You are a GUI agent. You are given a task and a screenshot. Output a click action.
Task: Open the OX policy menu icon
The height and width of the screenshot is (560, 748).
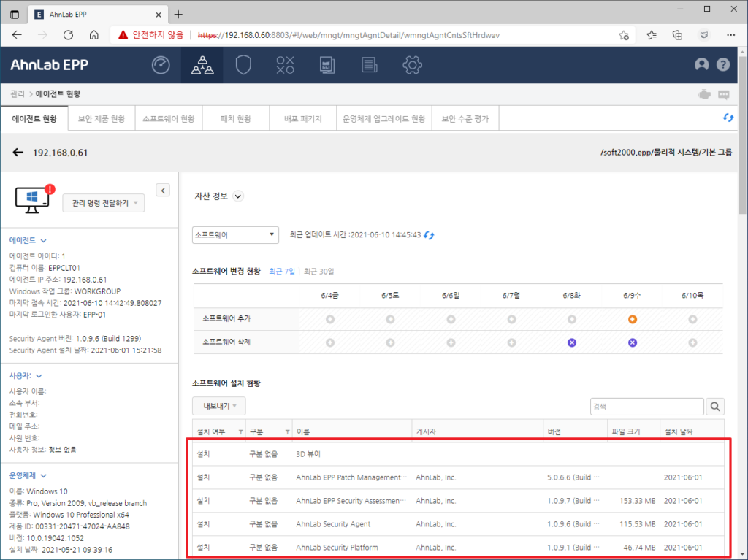click(x=285, y=64)
